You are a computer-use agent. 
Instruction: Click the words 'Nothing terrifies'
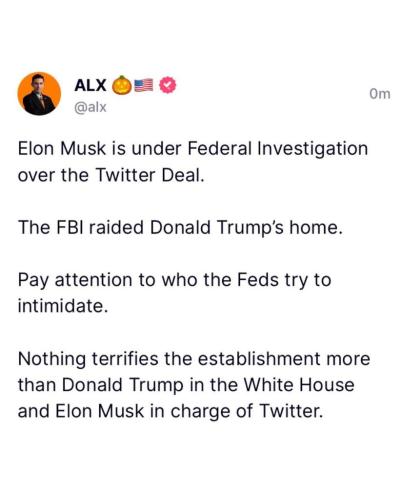(x=88, y=359)
